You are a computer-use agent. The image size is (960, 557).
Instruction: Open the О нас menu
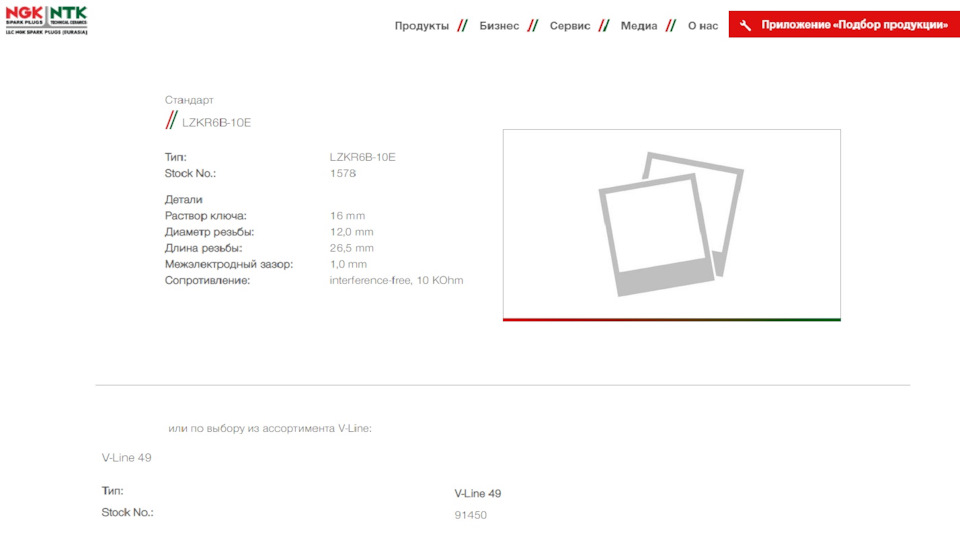(x=703, y=26)
